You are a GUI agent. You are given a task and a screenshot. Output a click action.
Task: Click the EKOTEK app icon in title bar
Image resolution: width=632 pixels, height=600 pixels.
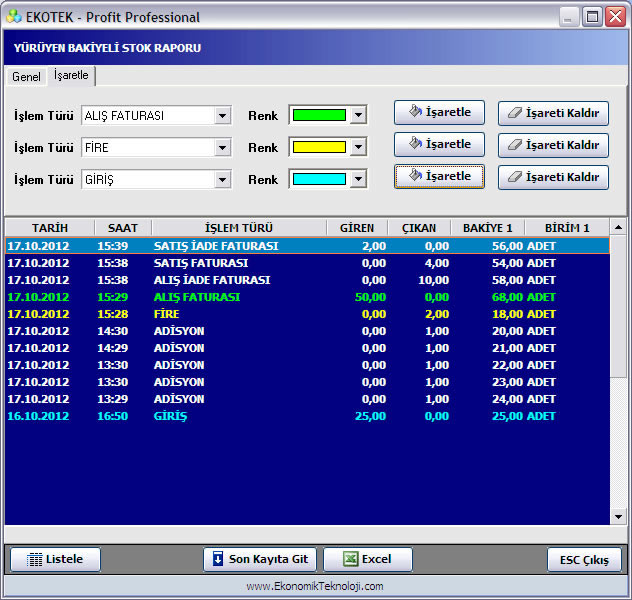[x=14, y=17]
